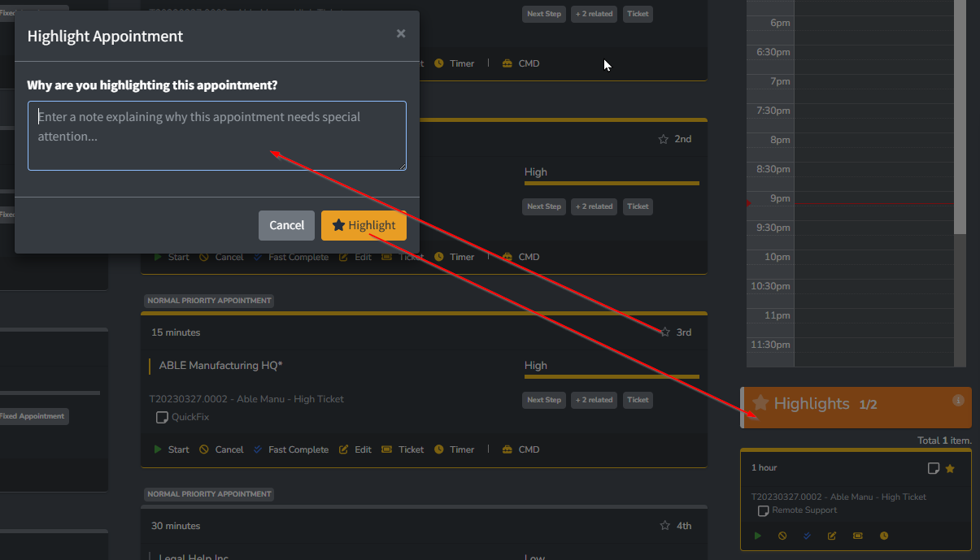Click the Start play icon in highlighted appointment card

click(757, 536)
